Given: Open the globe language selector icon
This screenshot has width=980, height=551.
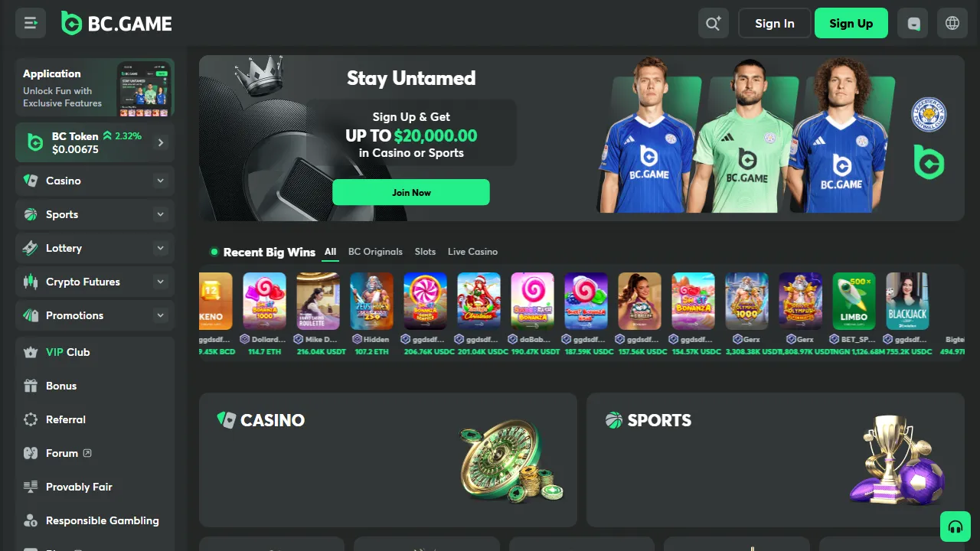Looking at the screenshot, I should pos(952,24).
